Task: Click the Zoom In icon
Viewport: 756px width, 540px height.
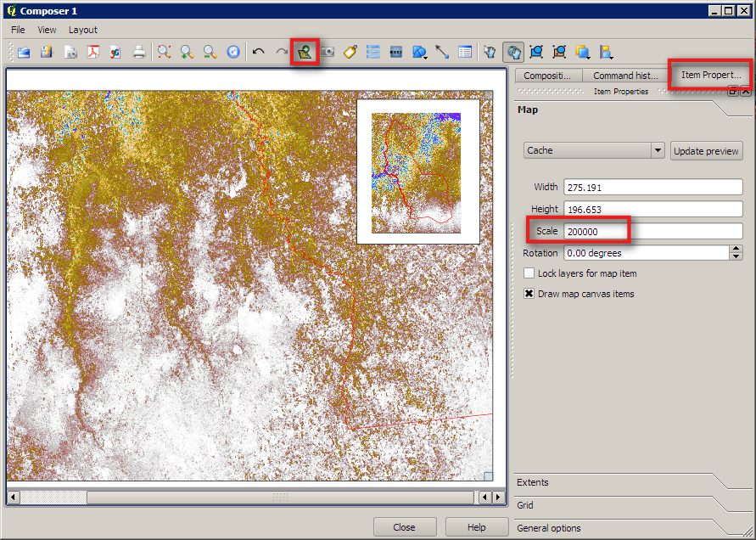Action: point(186,51)
